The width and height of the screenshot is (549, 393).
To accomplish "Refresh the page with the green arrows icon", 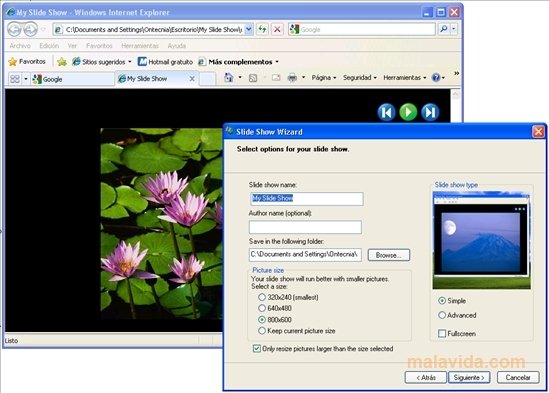I will coord(262,29).
